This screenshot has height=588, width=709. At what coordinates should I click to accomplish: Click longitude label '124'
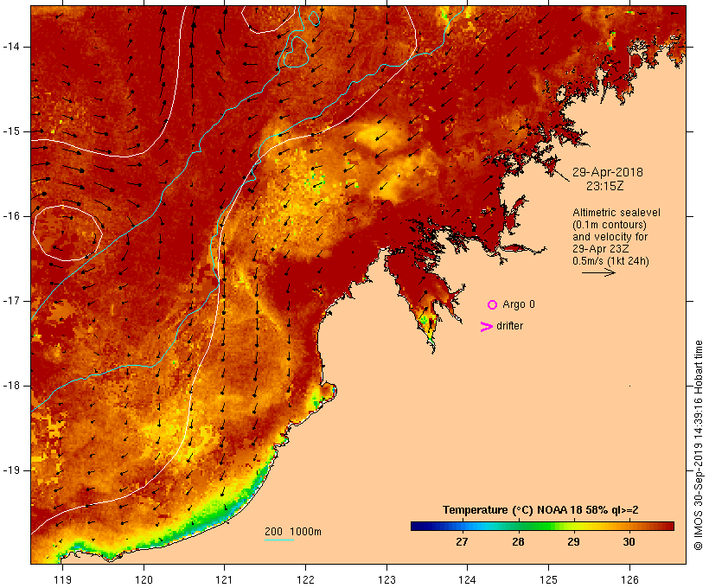467,580
